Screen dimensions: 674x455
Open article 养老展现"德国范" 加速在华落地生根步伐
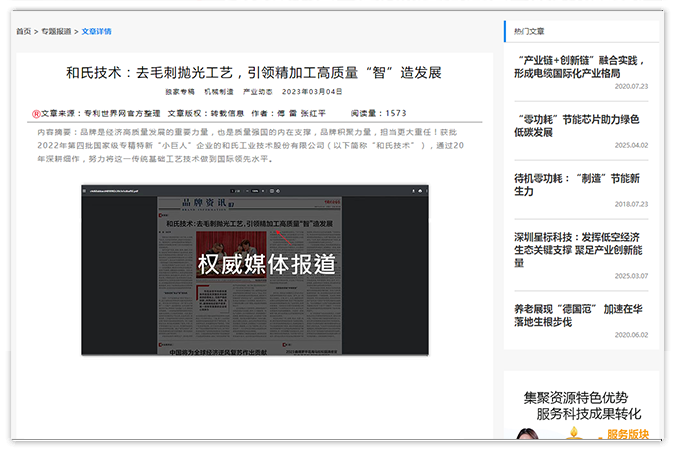click(578, 315)
